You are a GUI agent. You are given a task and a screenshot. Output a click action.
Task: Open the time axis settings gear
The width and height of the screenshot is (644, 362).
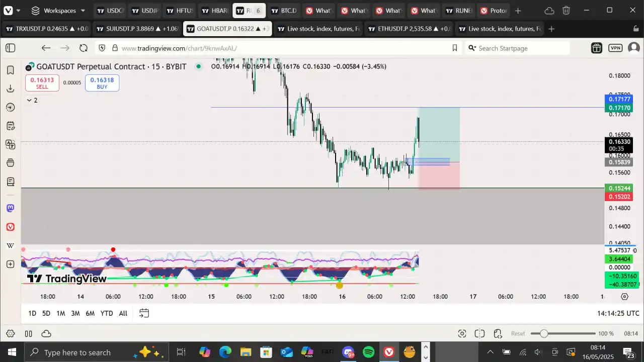tap(624, 297)
